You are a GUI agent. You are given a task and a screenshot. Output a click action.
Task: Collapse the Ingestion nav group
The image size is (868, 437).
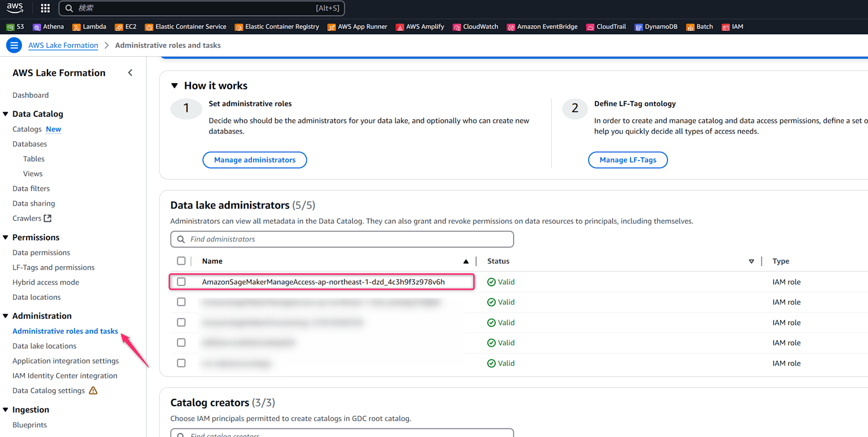[x=6, y=410]
